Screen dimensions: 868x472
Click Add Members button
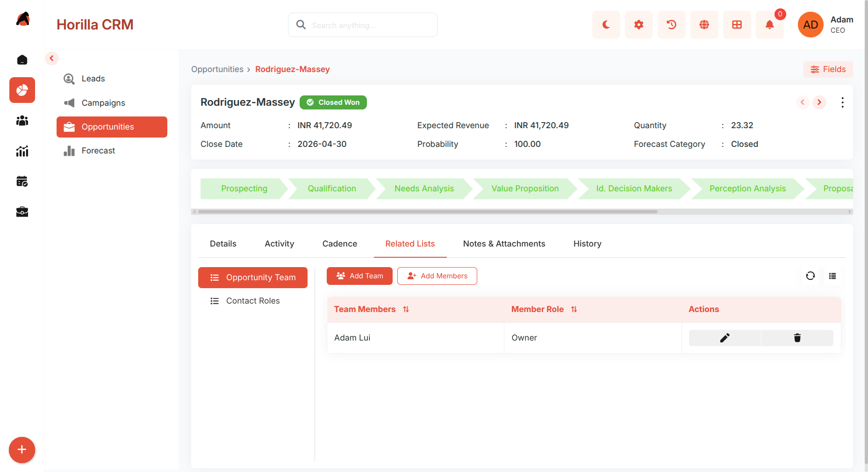click(437, 276)
